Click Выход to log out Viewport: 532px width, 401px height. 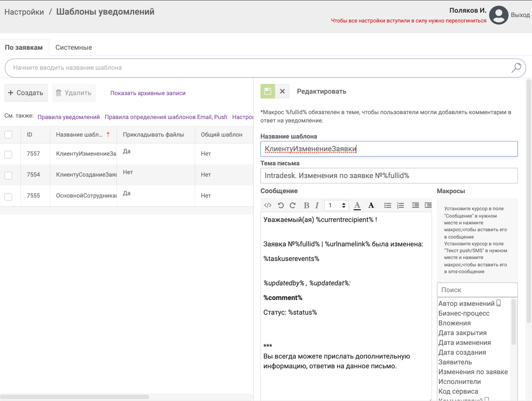coord(520,15)
